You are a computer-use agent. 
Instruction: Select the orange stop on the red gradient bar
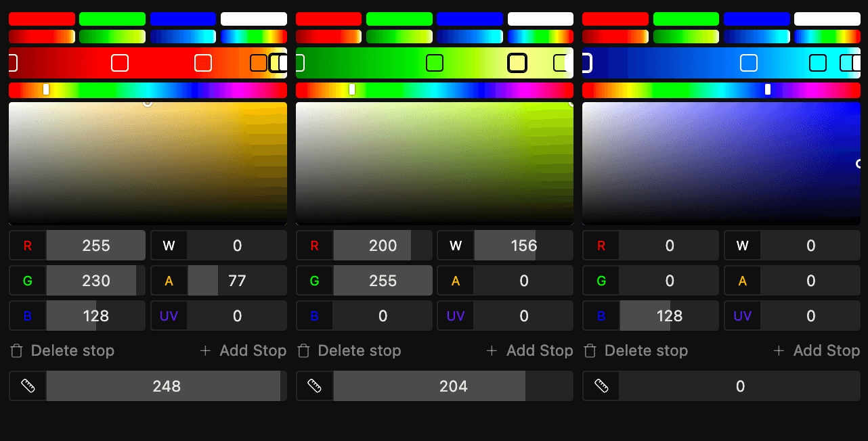point(259,63)
